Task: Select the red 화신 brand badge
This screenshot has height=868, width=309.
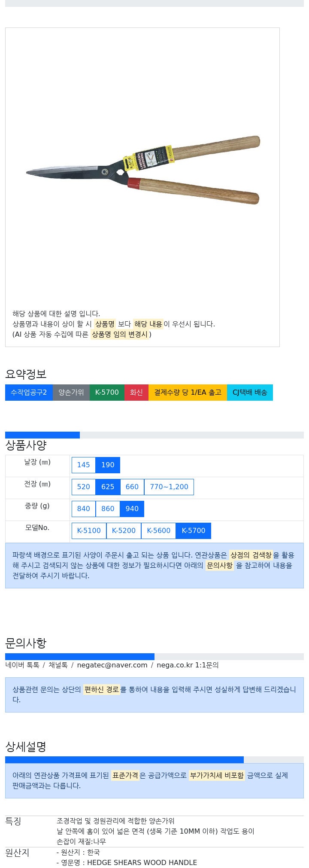Action: [136, 393]
